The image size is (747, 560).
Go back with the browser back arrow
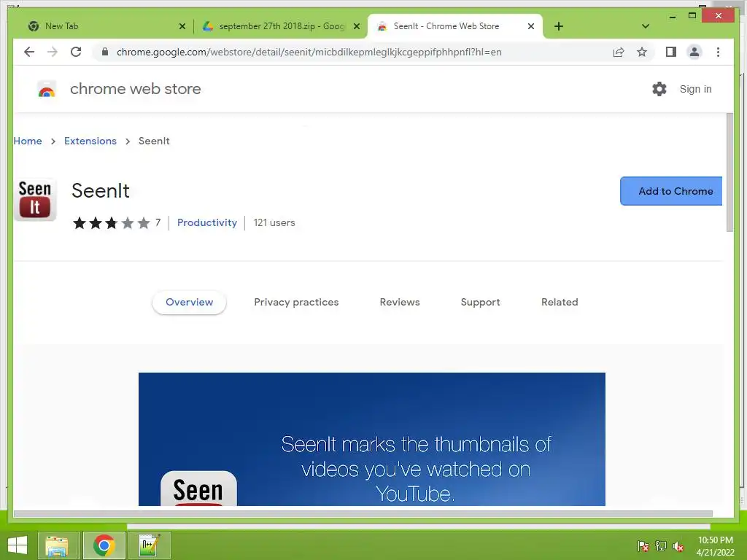[29, 52]
